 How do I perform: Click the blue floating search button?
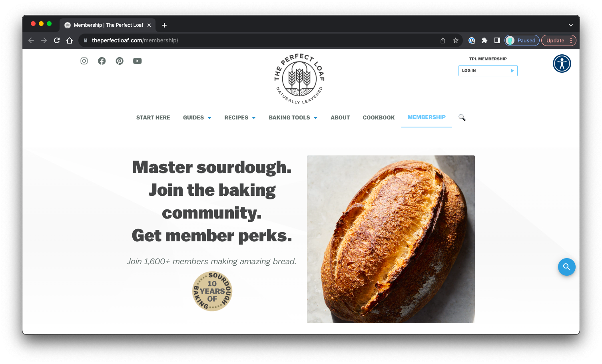(x=567, y=267)
